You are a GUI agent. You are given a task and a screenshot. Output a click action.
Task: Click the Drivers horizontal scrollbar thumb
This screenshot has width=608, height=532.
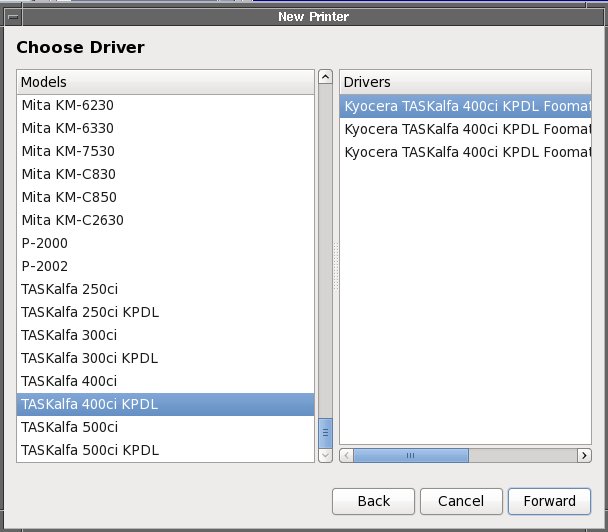[411, 455]
